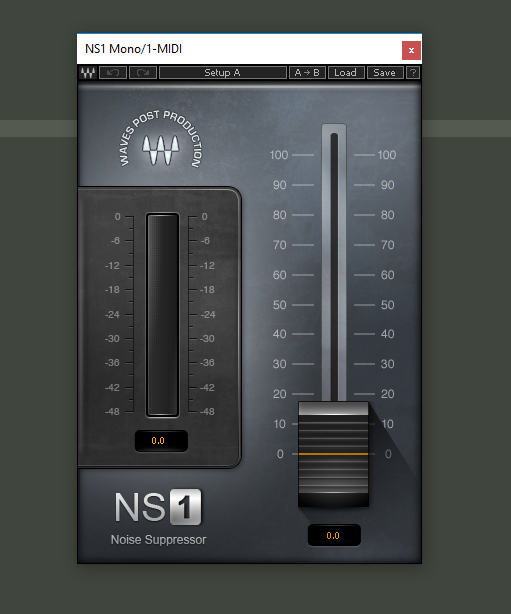This screenshot has height=614, width=511.
Task: Click the noise suppression fader handle
Action: click(x=333, y=454)
